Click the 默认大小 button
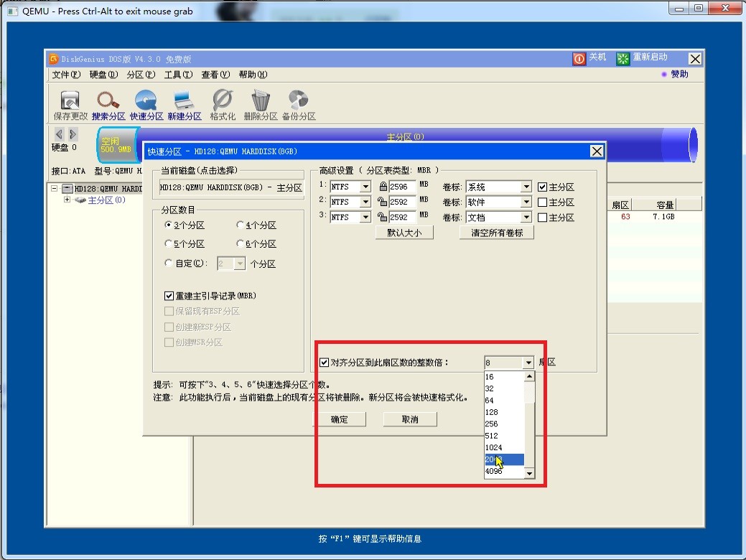Image resolution: width=746 pixels, height=560 pixels. click(x=404, y=233)
